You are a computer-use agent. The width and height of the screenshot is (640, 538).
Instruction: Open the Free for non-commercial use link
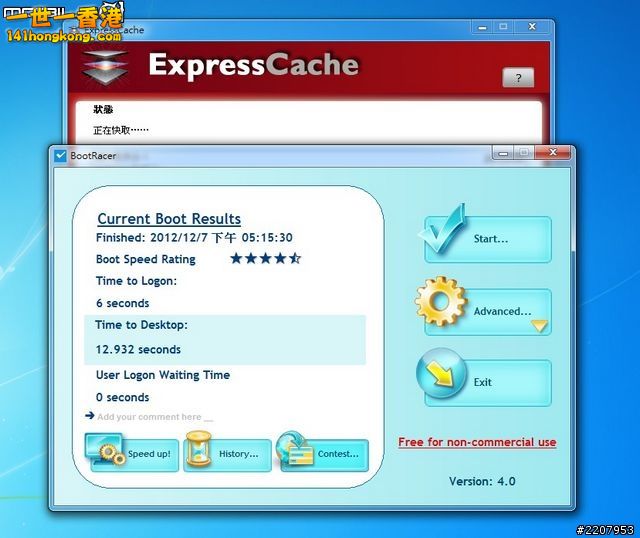tap(477, 442)
